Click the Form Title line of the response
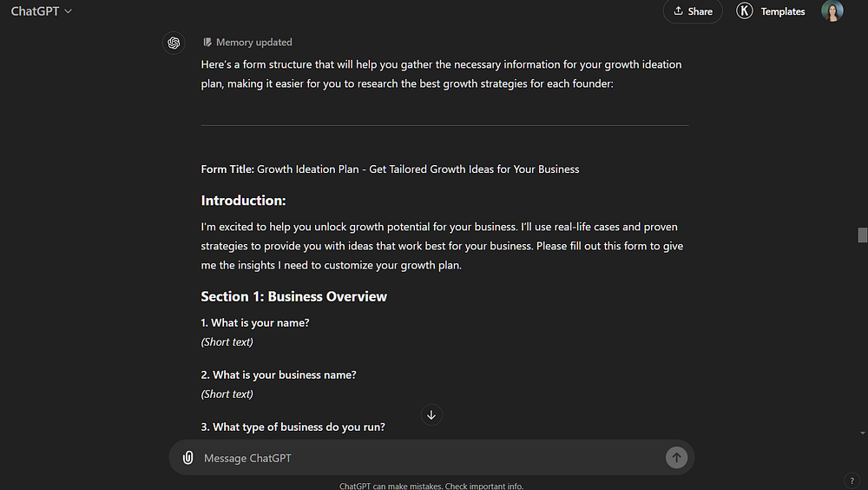Viewport: 868px width, 490px height. click(390, 169)
